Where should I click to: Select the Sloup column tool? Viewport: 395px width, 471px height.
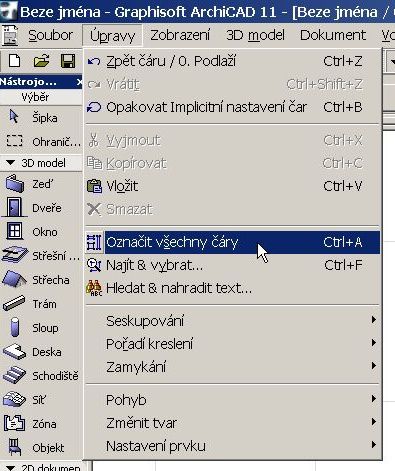40,328
